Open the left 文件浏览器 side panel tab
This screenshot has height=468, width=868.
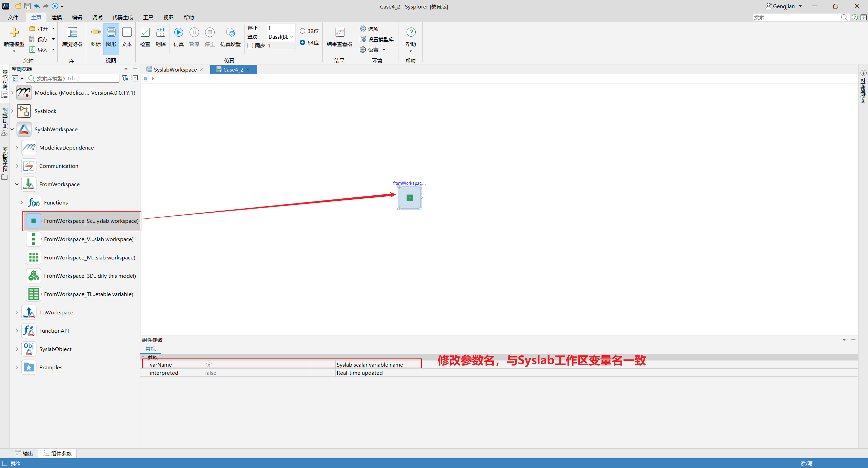click(5, 163)
